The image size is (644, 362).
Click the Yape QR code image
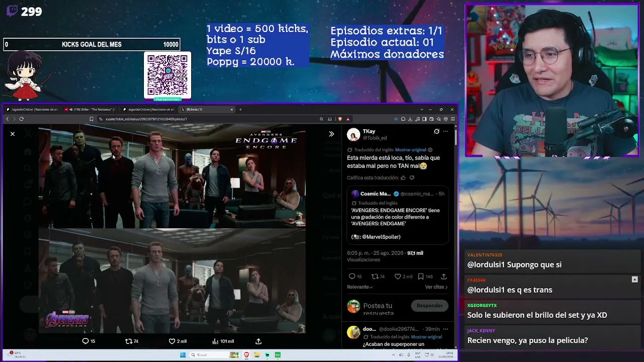pos(168,75)
